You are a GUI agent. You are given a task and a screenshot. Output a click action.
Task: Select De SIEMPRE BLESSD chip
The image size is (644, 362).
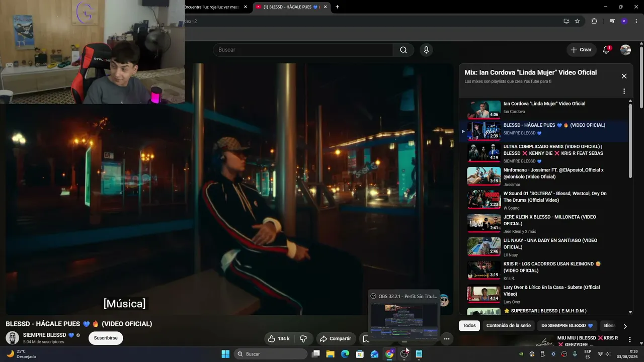pyautogui.click(x=567, y=326)
